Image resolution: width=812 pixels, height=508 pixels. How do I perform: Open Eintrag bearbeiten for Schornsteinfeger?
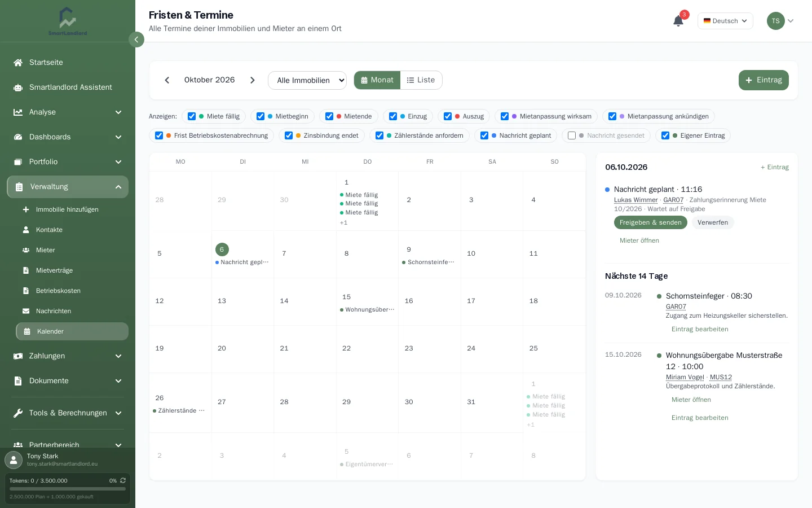point(700,329)
